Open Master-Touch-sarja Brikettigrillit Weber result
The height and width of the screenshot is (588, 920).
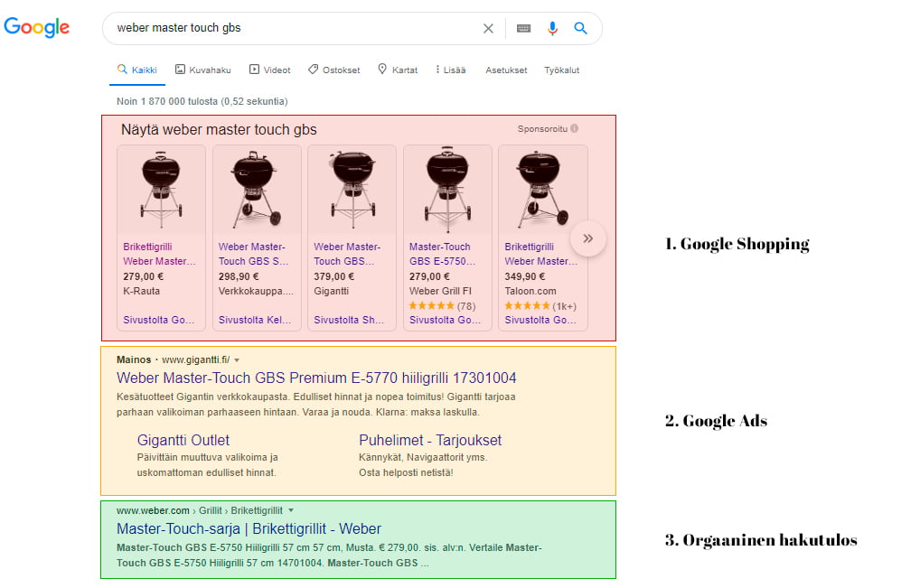(249, 528)
